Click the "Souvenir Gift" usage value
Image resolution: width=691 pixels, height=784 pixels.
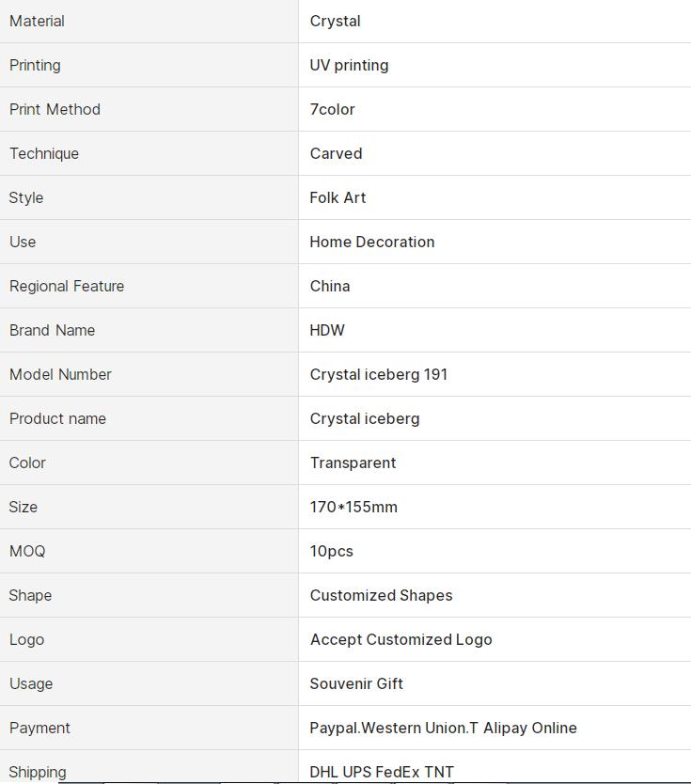(356, 683)
